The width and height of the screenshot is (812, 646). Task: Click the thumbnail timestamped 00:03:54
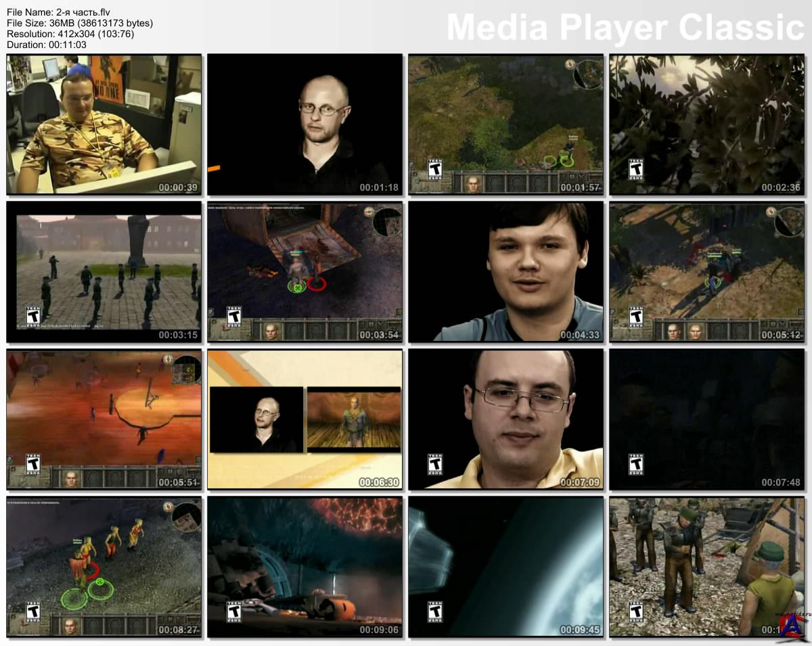pyautogui.click(x=304, y=272)
